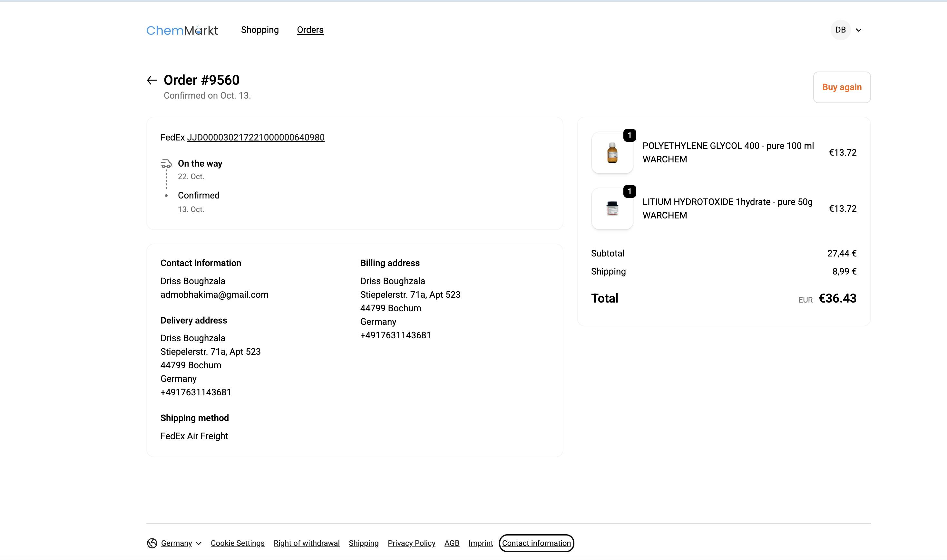Click the ChemMarkt logo
The image size is (947, 560).
(x=182, y=30)
